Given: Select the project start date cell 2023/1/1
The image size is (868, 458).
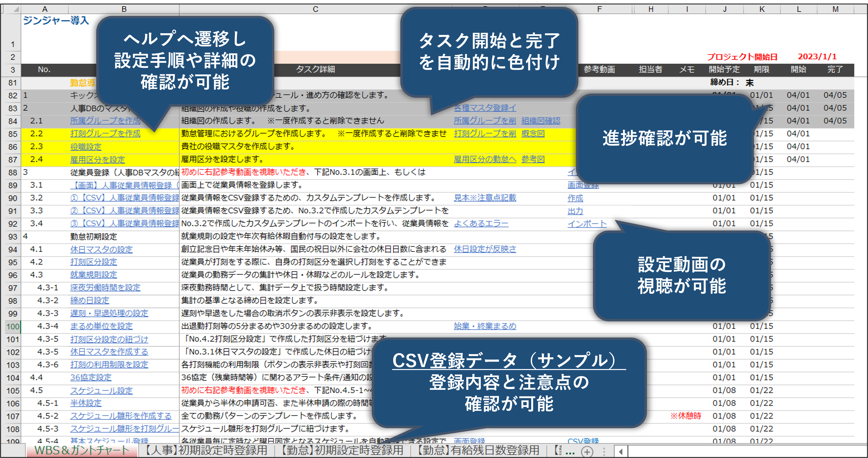Looking at the screenshot, I should (817, 57).
